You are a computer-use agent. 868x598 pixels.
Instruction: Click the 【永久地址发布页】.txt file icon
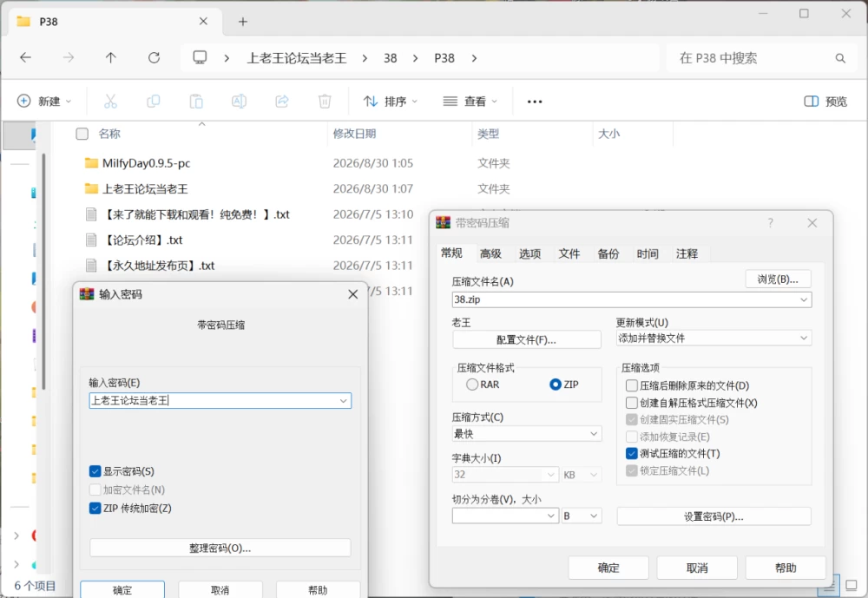click(91, 266)
